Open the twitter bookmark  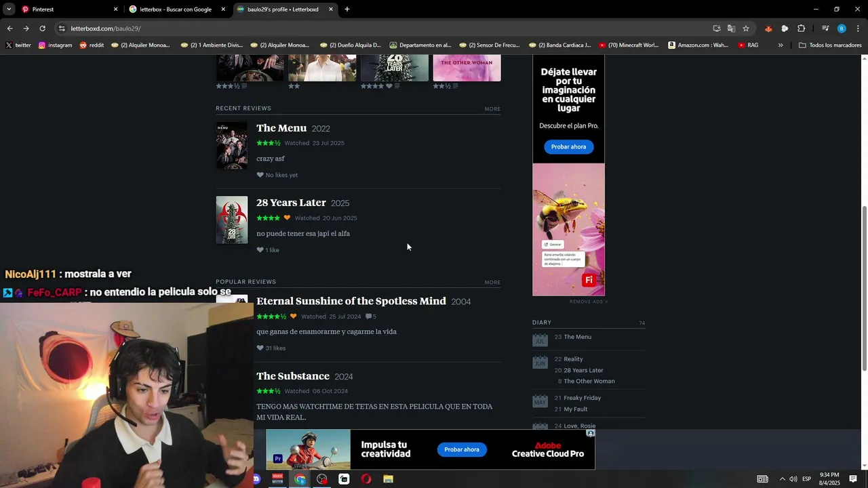coord(18,45)
